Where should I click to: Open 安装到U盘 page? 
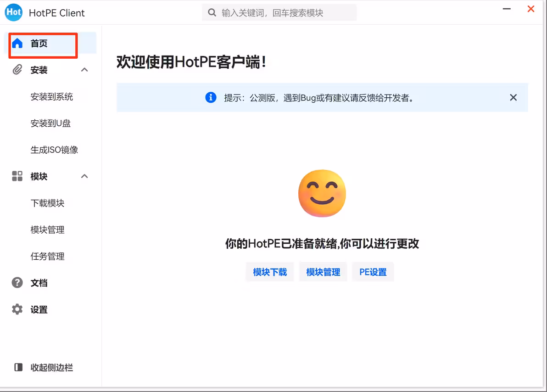[x=50, y=123]
